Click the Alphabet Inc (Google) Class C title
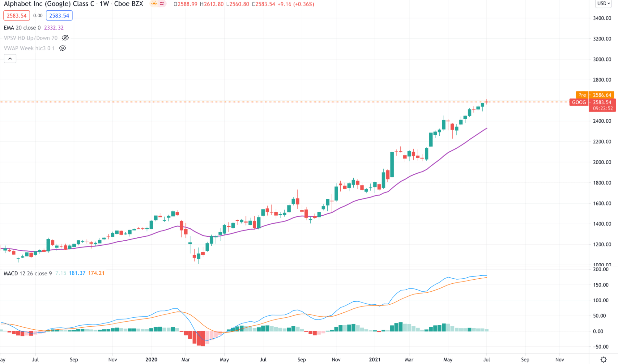 click(x=49, y=4)
